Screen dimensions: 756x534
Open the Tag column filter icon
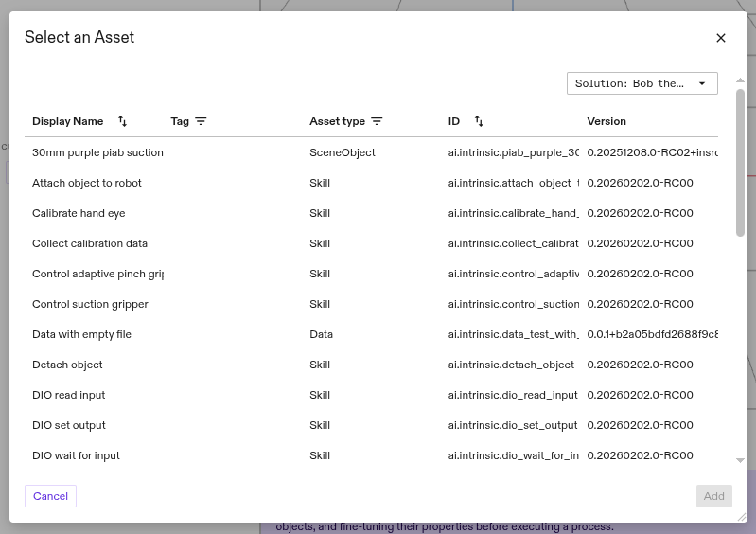(201, 121)
